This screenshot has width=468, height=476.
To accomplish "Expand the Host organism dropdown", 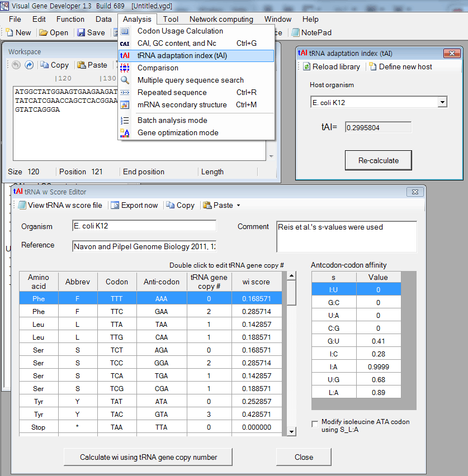I will [x=442, y=102].
